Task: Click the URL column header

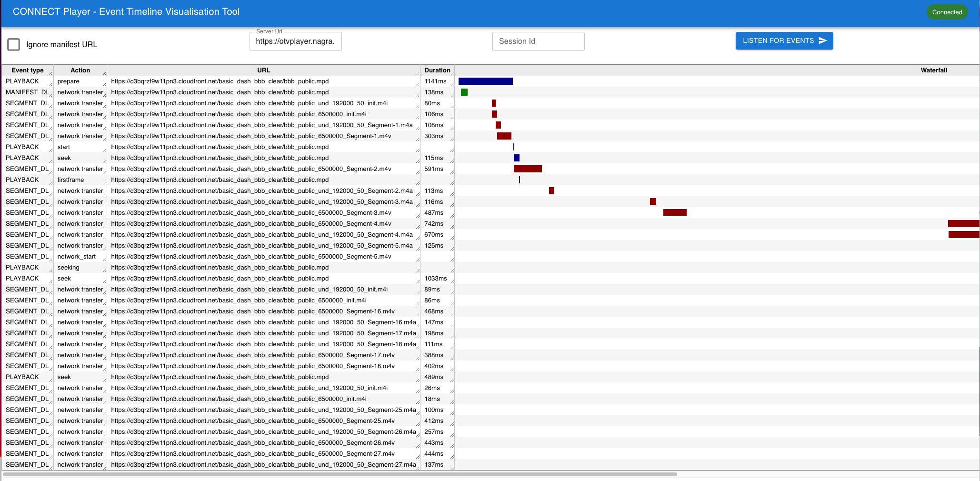Action: 263,70
